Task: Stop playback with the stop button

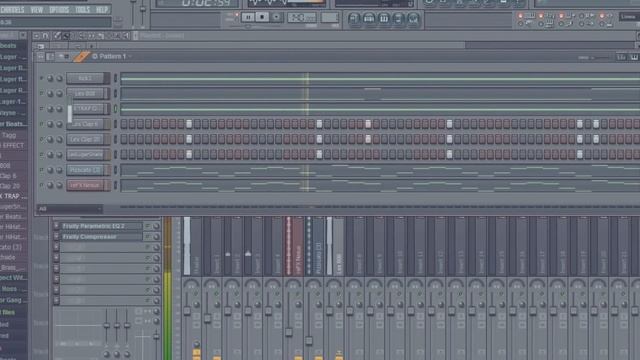Action: (x=262, y=17)
